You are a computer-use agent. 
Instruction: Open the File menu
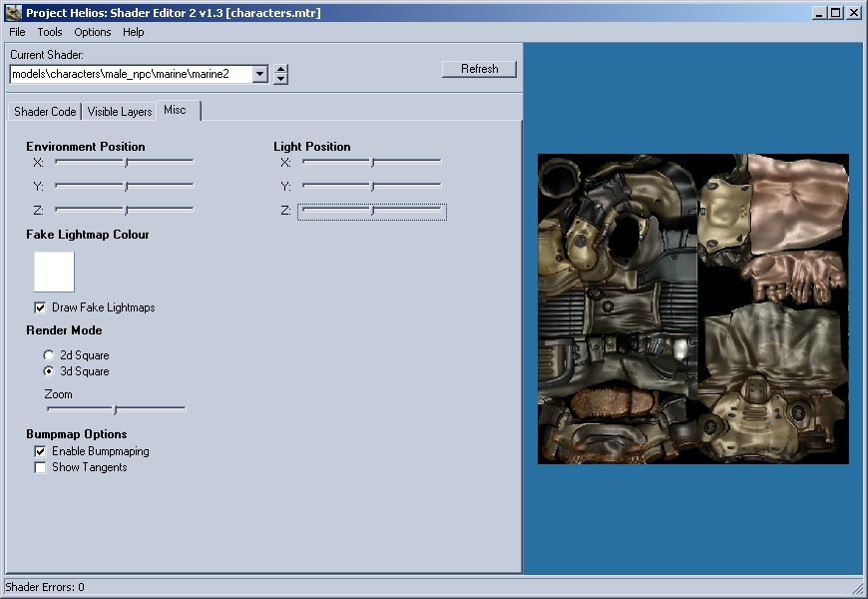(x=17, y=32)
